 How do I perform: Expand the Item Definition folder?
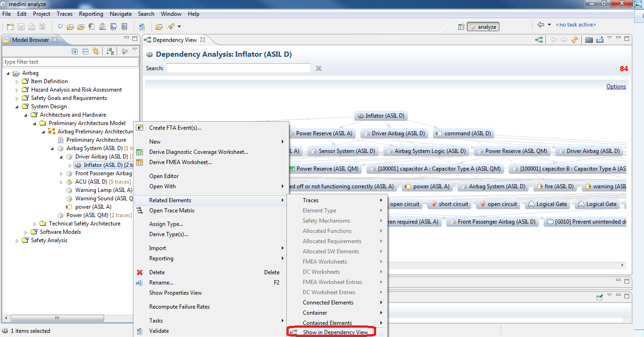[17, 82]
